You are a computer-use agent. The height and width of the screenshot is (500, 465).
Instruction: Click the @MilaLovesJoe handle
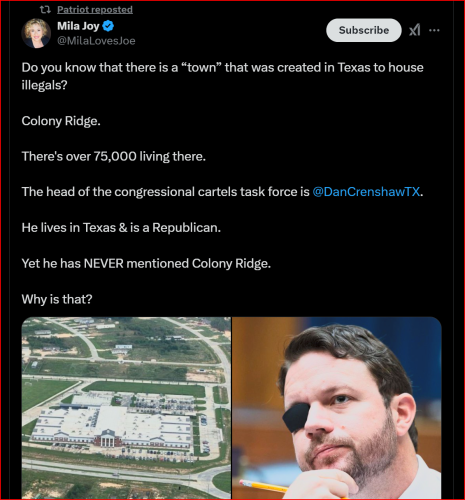point(96,41)
